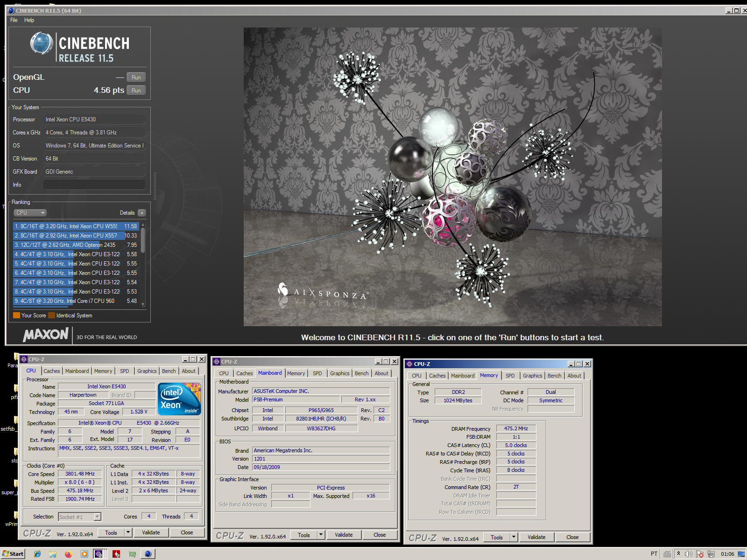Click the Core Voltage 1.528 V value

[139, 412]
